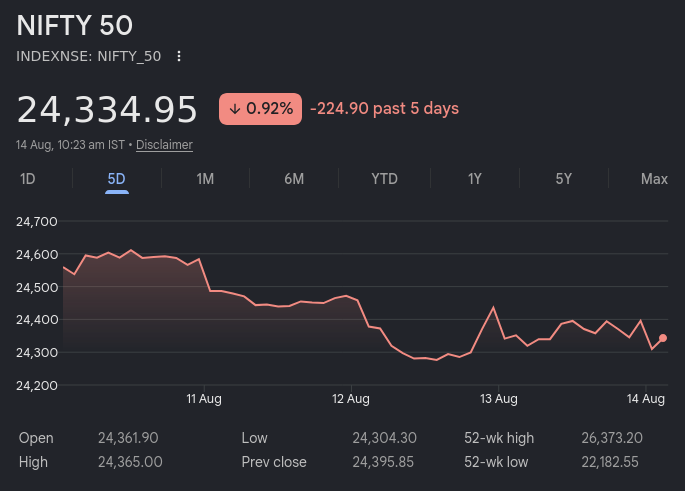Click INDEXNSE: NIFTY_50 ticker text
Viewport: 685px width, 491px height.
pos(89,56)
